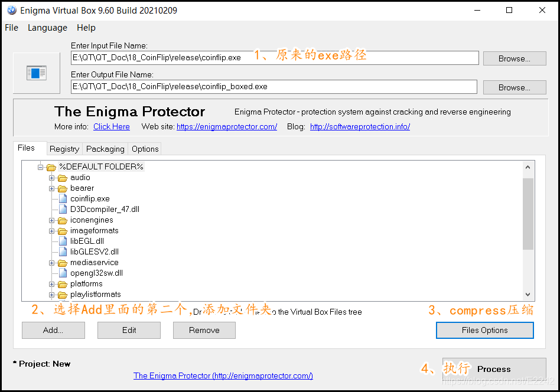This screenshot has height=392, width=560.
Task: Select the '%DEFAULT FOLDER%' root label
Action: click(102, 166)
